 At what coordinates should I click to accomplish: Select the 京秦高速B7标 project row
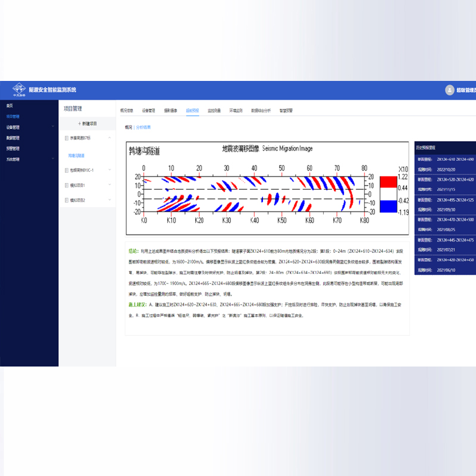tap(87, 138)
